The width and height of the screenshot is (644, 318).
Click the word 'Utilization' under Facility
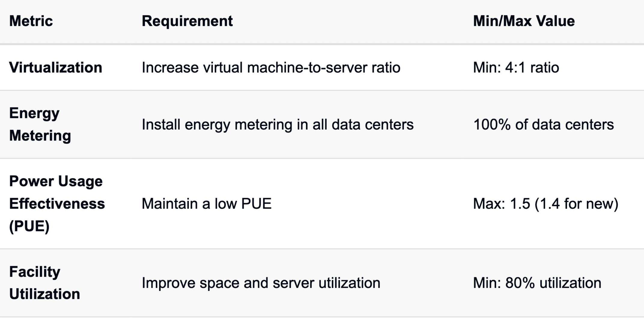[x=44, y=294]
